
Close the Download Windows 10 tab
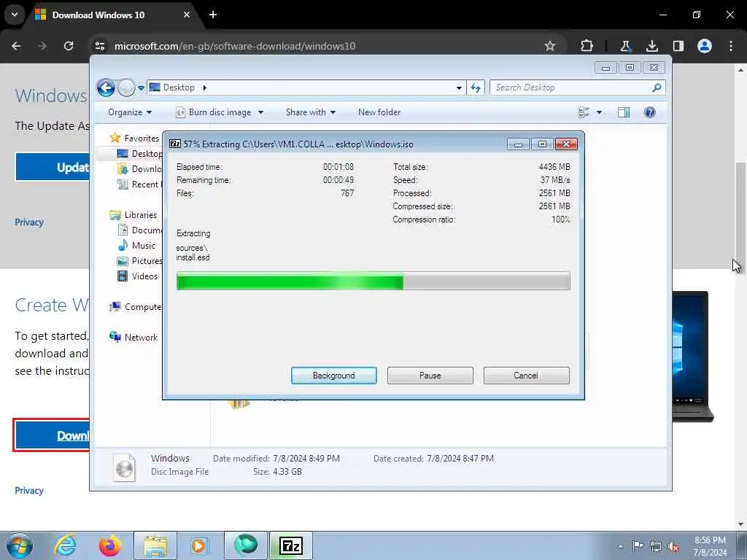click(x=187, y=15)
